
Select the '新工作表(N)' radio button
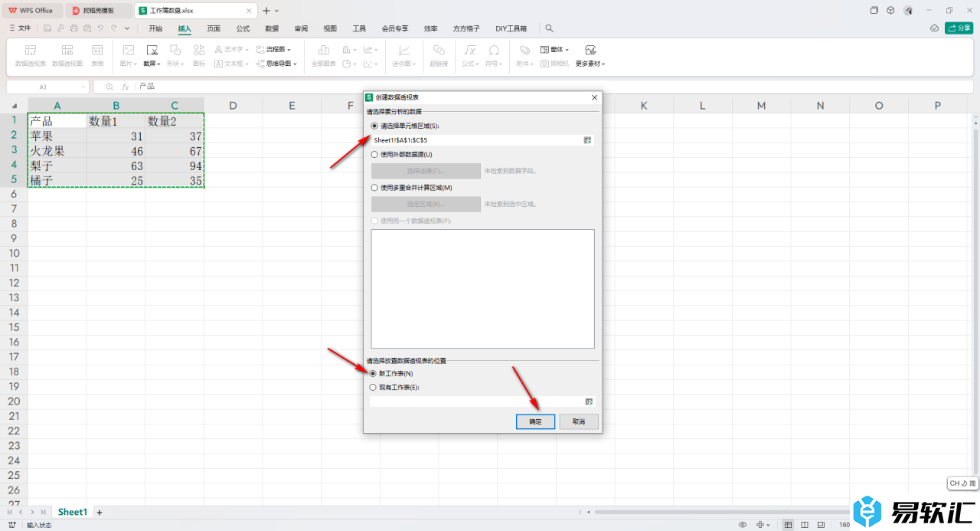point(374,373)
